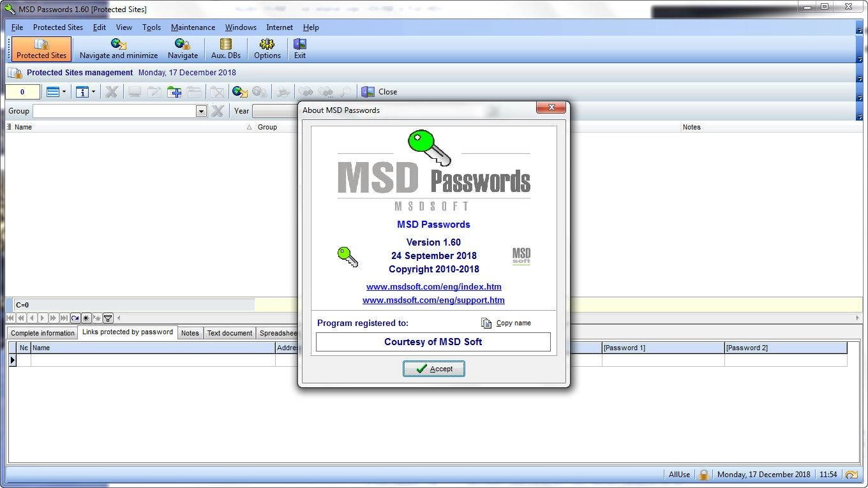Click the globe navigate-to-site small icon
This screenshot has height=488, width=868.
(x=240, y=92)
